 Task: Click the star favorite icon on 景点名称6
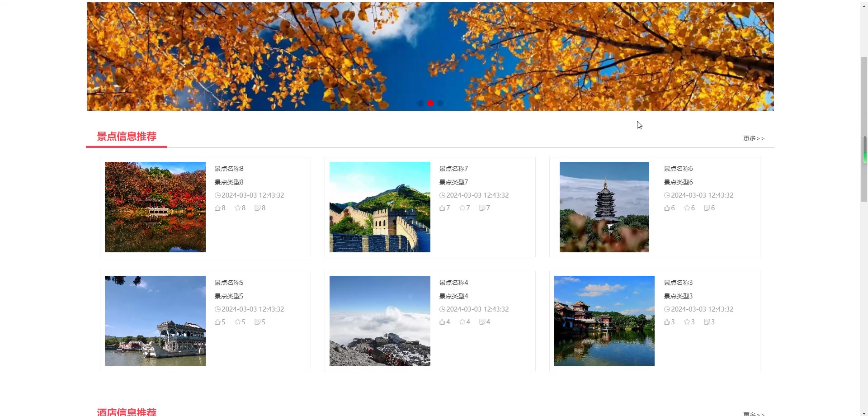click(x=687, y=208)
